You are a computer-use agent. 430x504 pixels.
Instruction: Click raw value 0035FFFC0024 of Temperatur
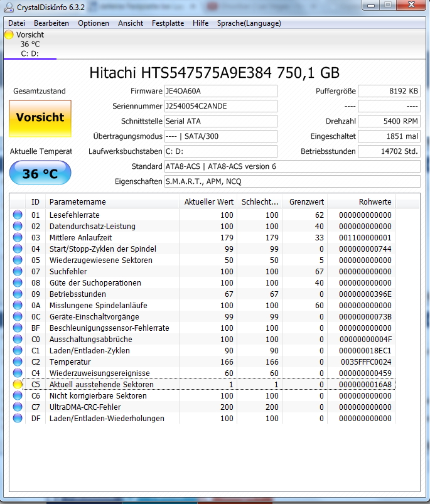(x=366, y=362)
